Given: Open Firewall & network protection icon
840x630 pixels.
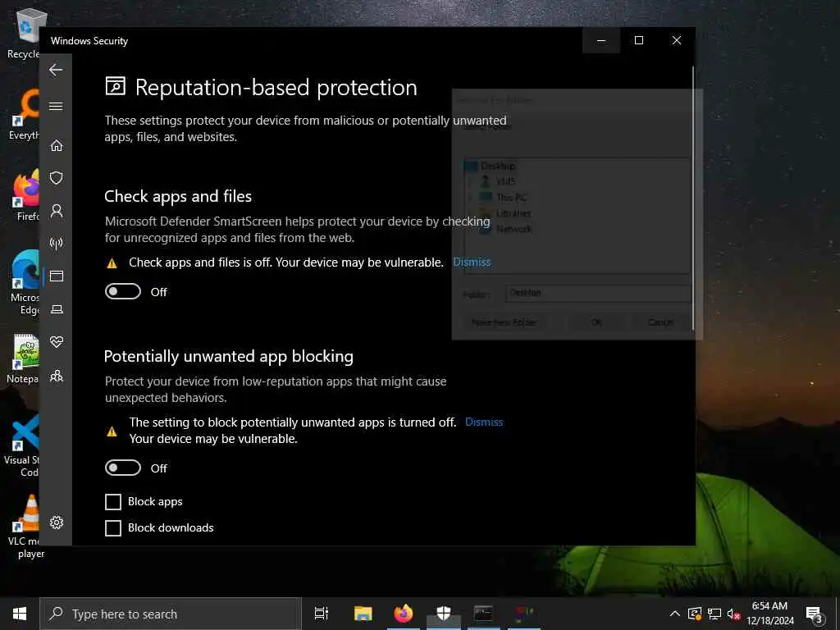Looking at the screenshot, I should pos(57,244).
